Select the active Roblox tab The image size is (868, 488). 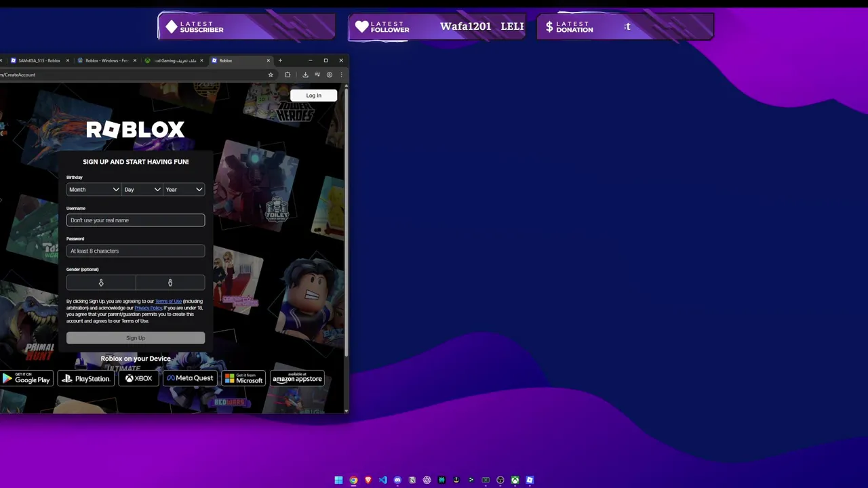pos(240,60)
